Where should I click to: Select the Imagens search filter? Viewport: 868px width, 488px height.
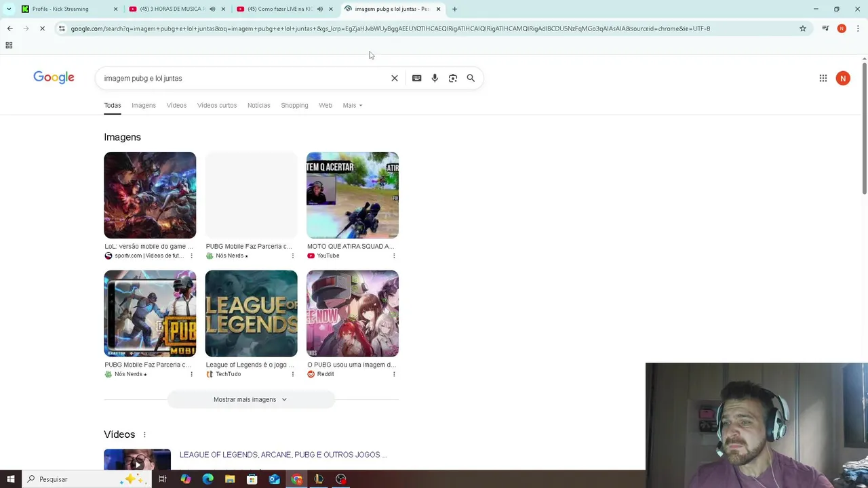coord(144,105)
